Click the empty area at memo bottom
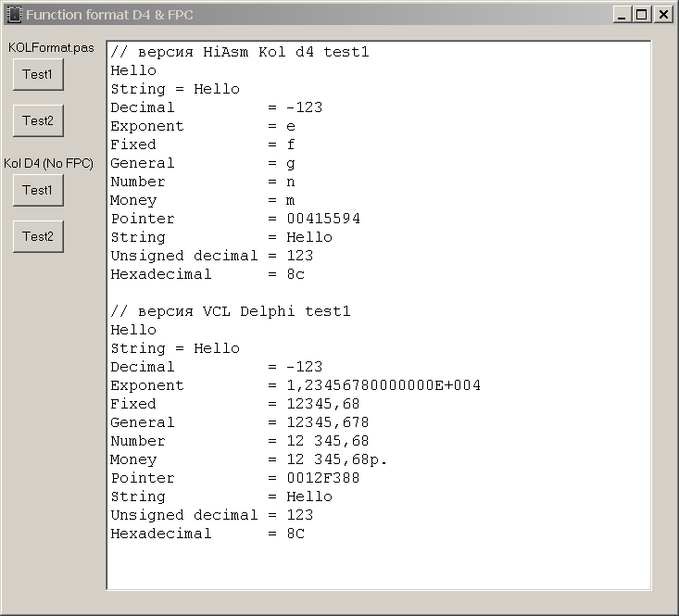Viewport: 679px width, 616px height. click(x=379, y=567)
